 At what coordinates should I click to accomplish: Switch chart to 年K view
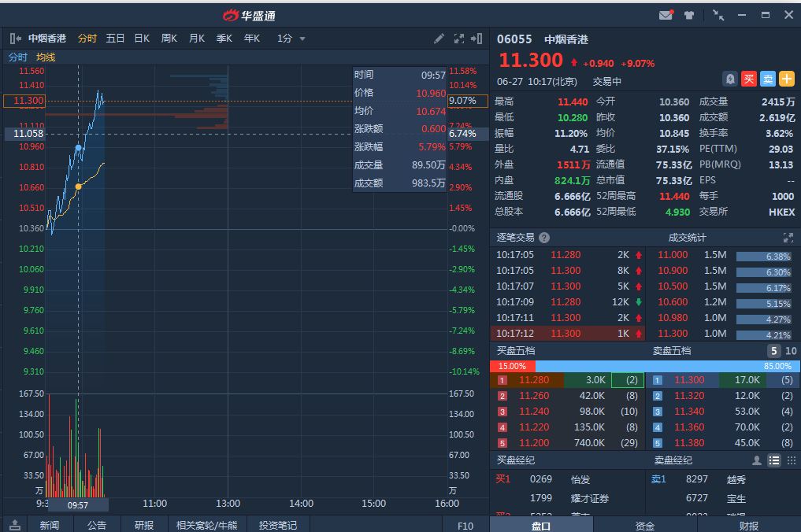[x=252, y=39]
